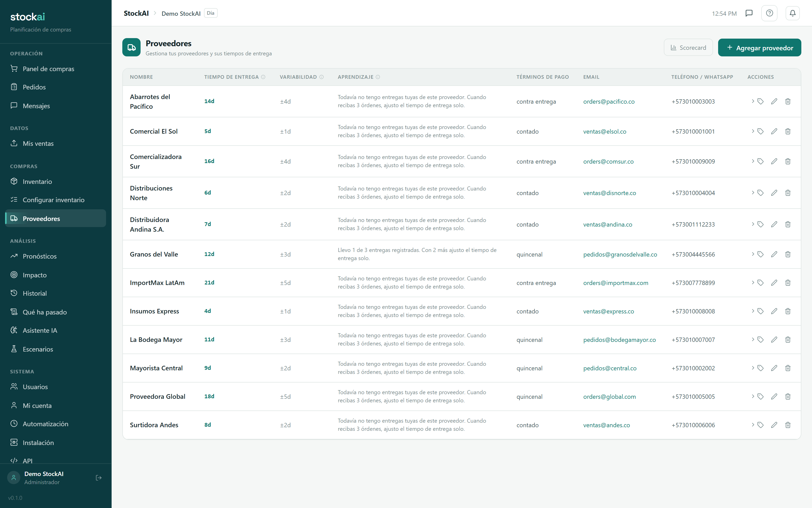Expand the ImportMax LatAm row chevron
Screen dimensions: 812x508
(753, 282)
